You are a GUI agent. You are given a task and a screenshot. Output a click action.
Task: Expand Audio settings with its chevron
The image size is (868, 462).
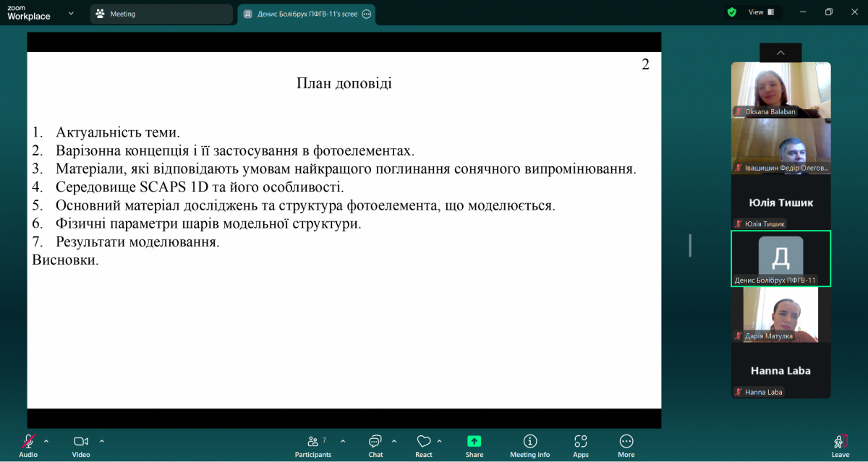point(46,442)
